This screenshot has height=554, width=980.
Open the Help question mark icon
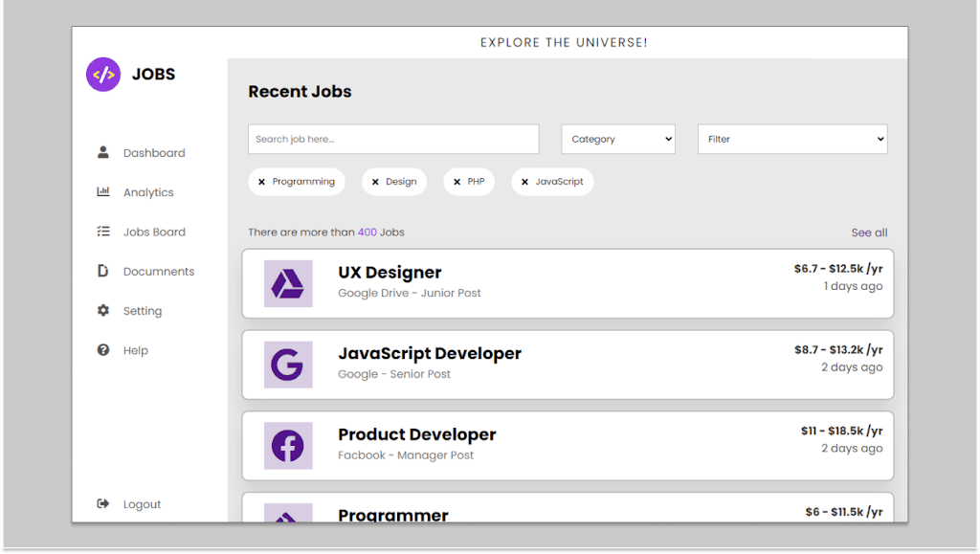click(x=103, y=349)
